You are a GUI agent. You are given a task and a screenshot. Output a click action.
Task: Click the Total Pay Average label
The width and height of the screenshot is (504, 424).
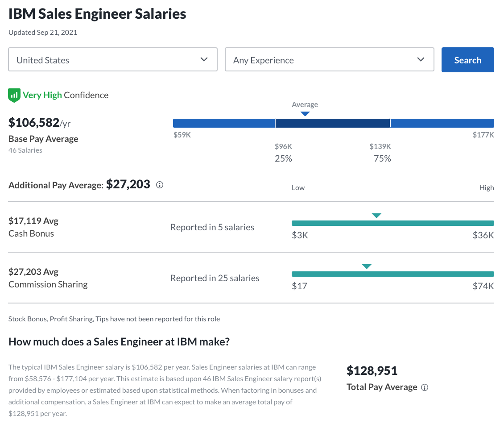point(382,387)
